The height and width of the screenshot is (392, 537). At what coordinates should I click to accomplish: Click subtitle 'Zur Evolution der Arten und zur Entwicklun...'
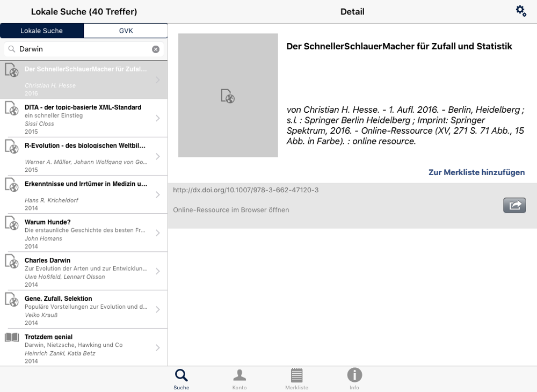pyautogui.click(x=85, y=268)
